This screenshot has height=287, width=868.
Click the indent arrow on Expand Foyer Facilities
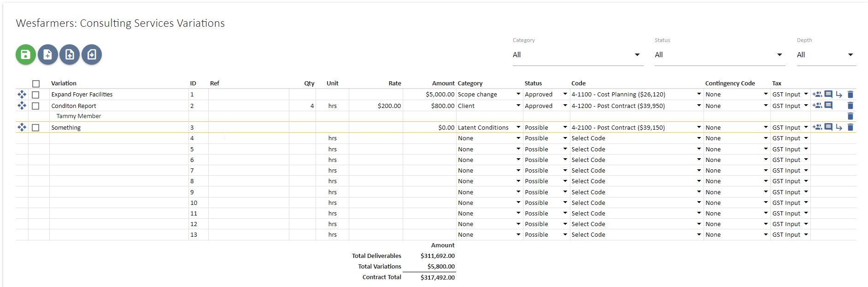tap(839, 94)
